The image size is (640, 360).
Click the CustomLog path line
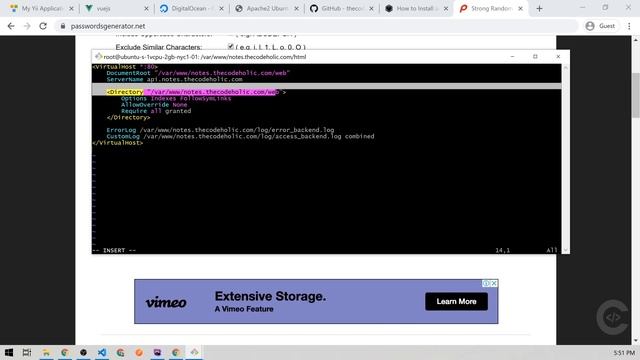[x=240, y=136]
